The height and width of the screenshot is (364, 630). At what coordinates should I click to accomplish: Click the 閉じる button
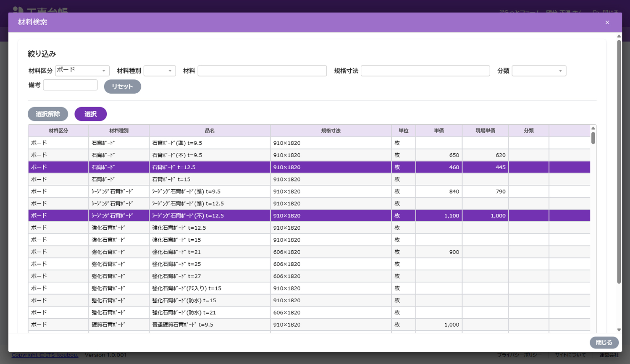coord(604,343)
